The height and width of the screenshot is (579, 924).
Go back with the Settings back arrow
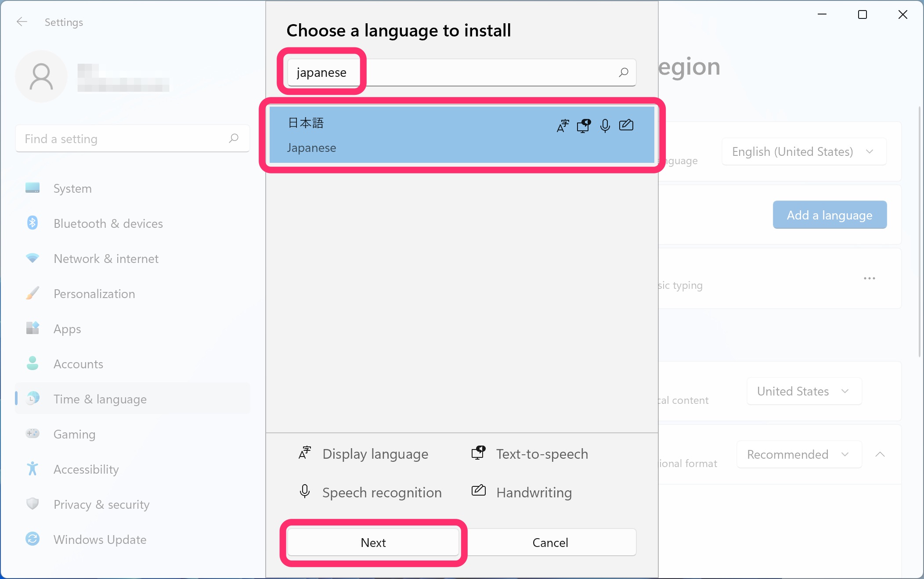pyautogui.click(x=22, y=22)
